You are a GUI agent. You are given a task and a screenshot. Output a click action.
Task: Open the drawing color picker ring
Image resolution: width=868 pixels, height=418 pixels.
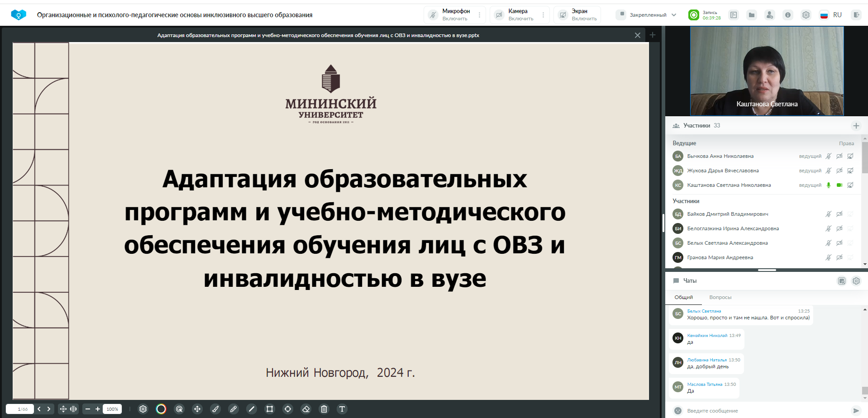(x=161, y=409)
